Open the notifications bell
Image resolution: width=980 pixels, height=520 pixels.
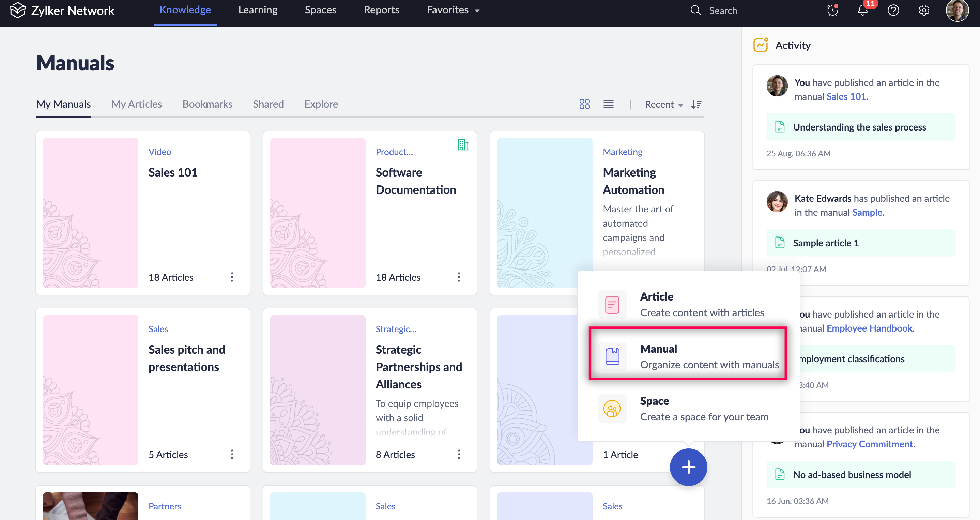(x=862, y=10)
